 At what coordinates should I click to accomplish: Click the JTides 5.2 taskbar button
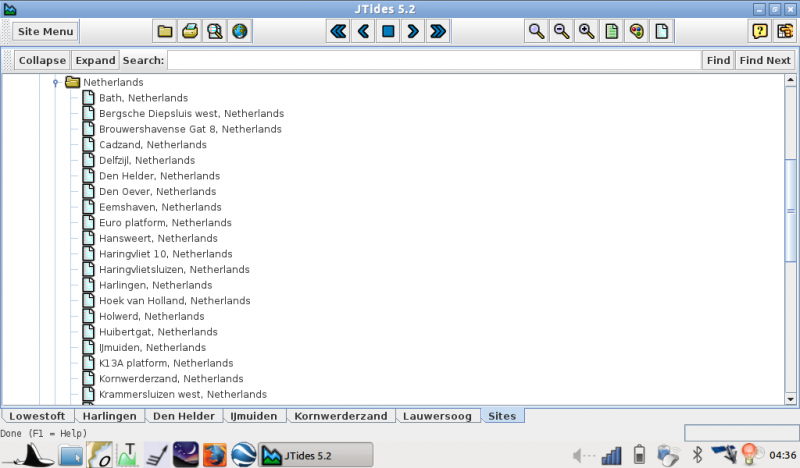point(316,455)
